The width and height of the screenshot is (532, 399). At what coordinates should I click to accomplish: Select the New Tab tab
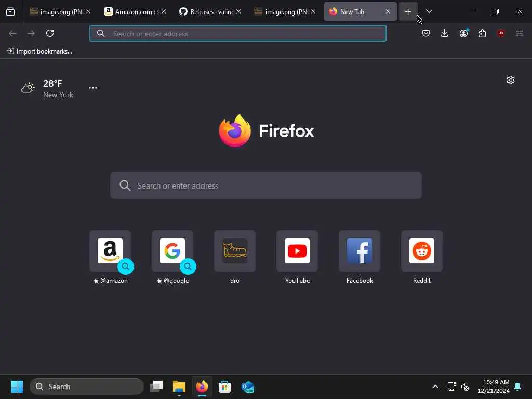pos(361,11)
